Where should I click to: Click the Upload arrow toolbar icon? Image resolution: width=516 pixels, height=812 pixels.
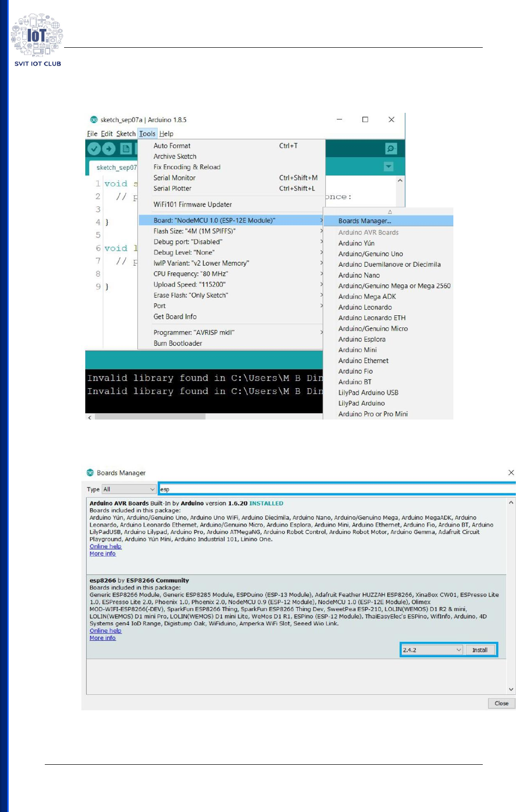109,149
